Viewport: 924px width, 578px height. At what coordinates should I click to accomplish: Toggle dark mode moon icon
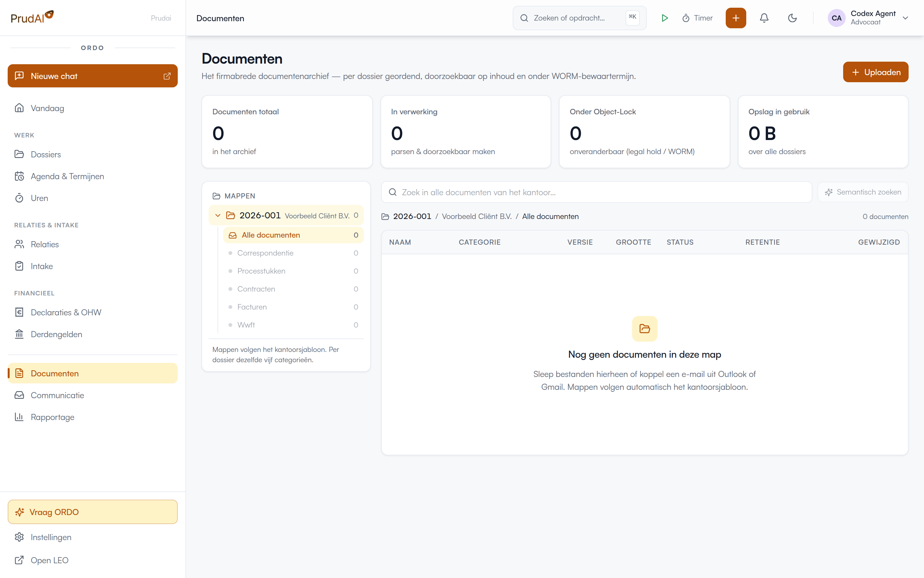click(792, 18)
